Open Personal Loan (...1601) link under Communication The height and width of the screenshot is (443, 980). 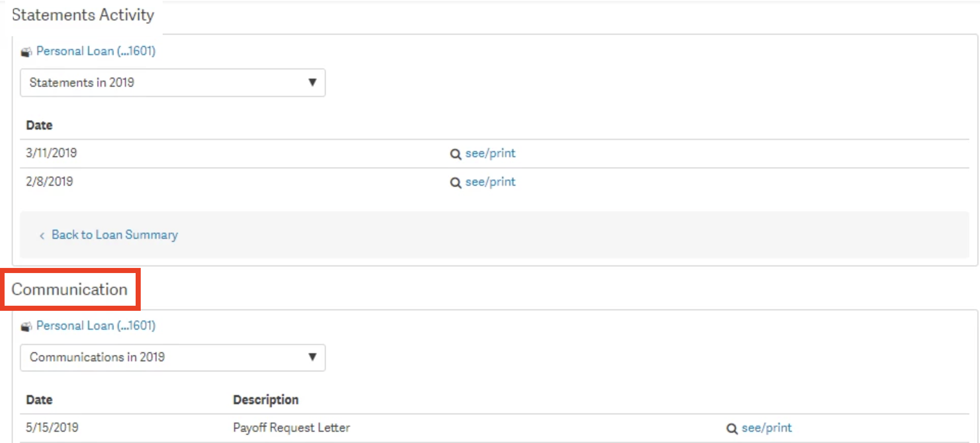(x=96, y=326)
